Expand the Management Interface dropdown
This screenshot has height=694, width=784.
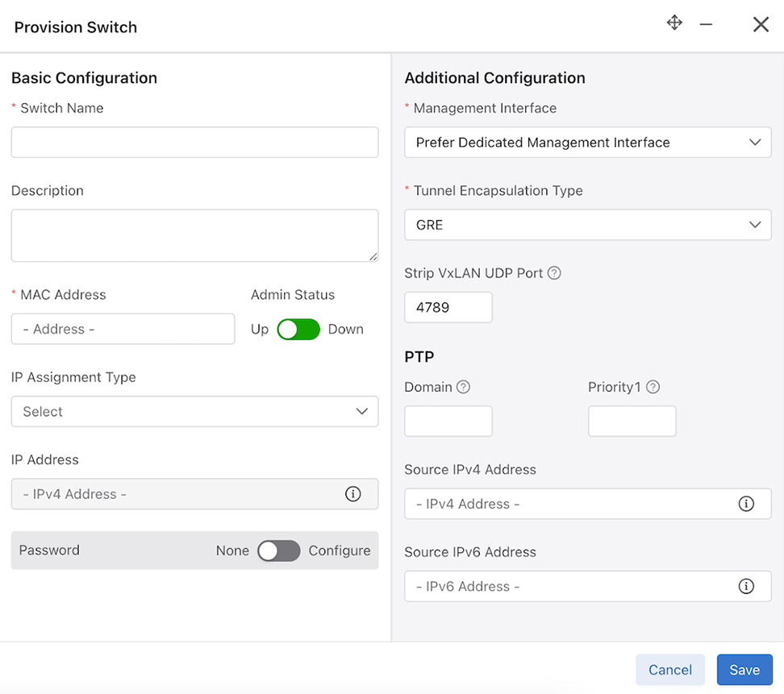point(587,143)
